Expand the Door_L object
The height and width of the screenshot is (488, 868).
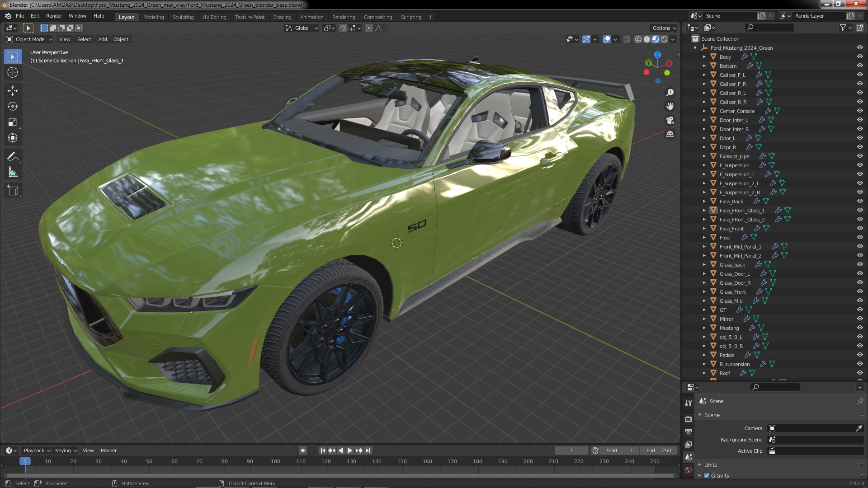tap(704, 138)
